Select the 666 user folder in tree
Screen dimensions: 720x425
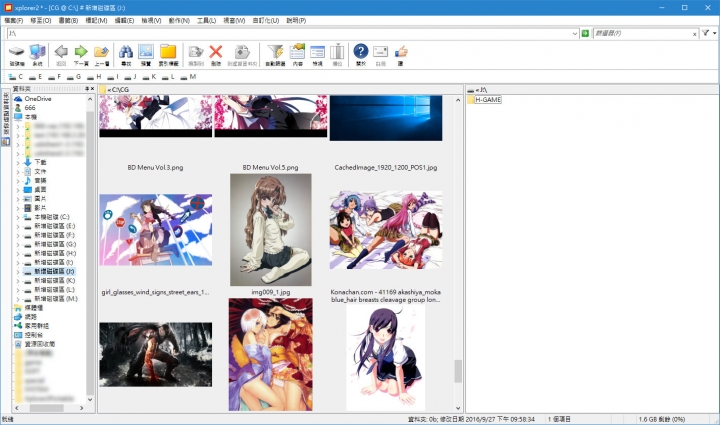click(x=30, y=108)
